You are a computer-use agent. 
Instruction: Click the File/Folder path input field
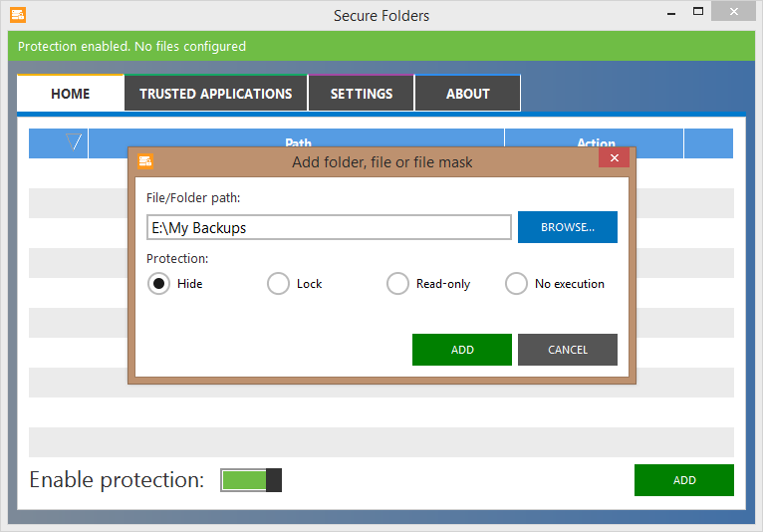329,227
